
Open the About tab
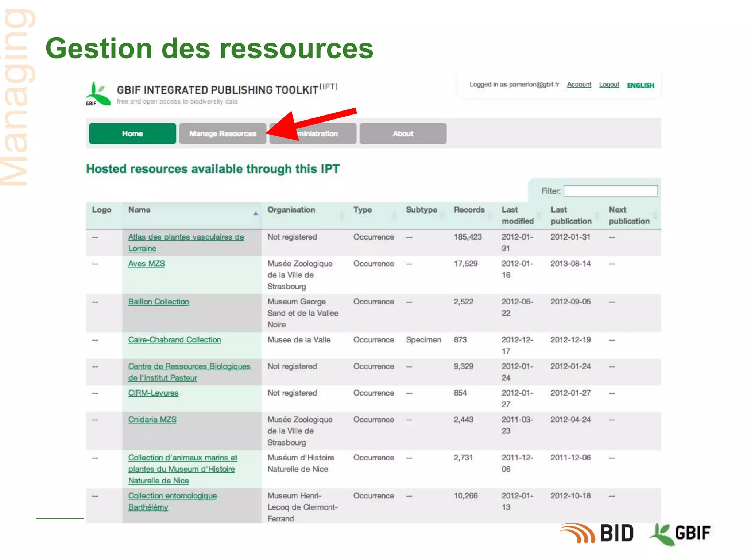403,133
